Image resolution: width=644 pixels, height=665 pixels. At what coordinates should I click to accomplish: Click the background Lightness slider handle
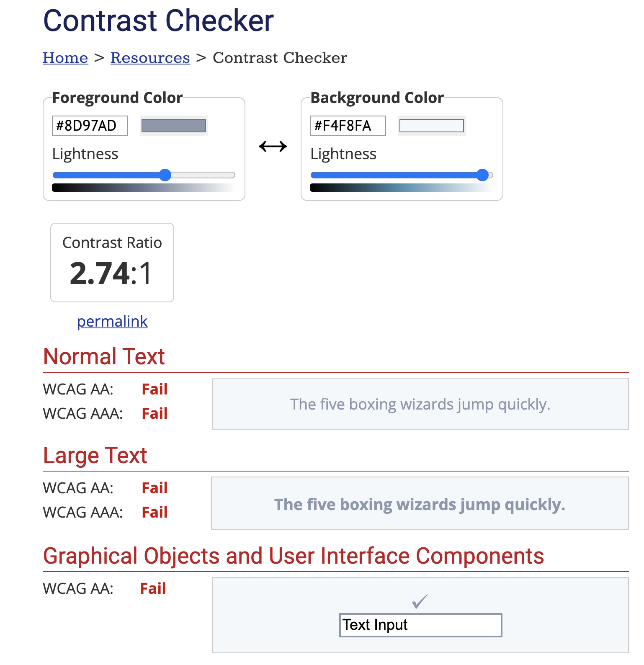click(483, 175)
